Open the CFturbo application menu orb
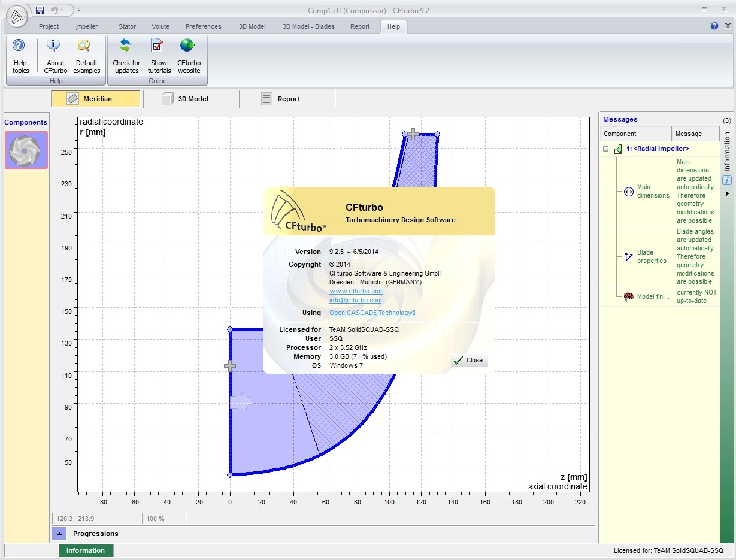This screenshot has height=560, width=736. (x=17, y=16)
